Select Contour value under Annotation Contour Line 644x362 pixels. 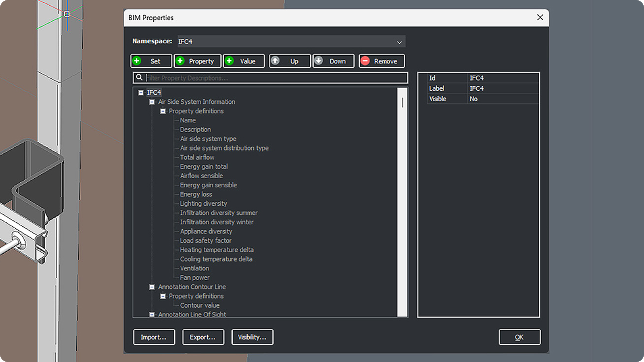tap(199, 305)
